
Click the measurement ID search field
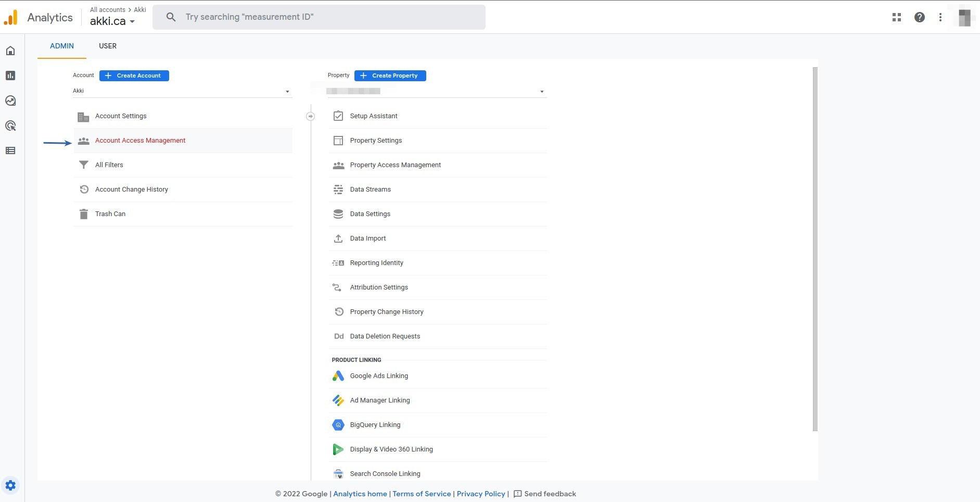point(319,17)
